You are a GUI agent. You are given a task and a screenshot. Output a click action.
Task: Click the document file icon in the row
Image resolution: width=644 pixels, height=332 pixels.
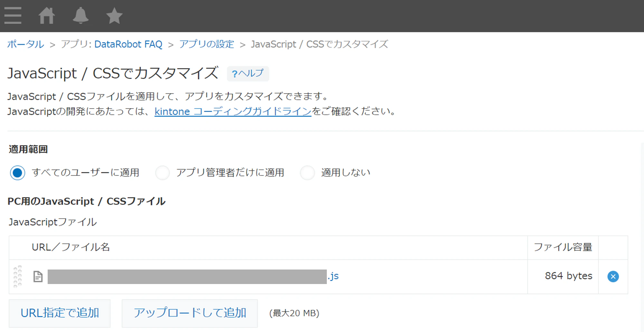click(x=38, y=276)
